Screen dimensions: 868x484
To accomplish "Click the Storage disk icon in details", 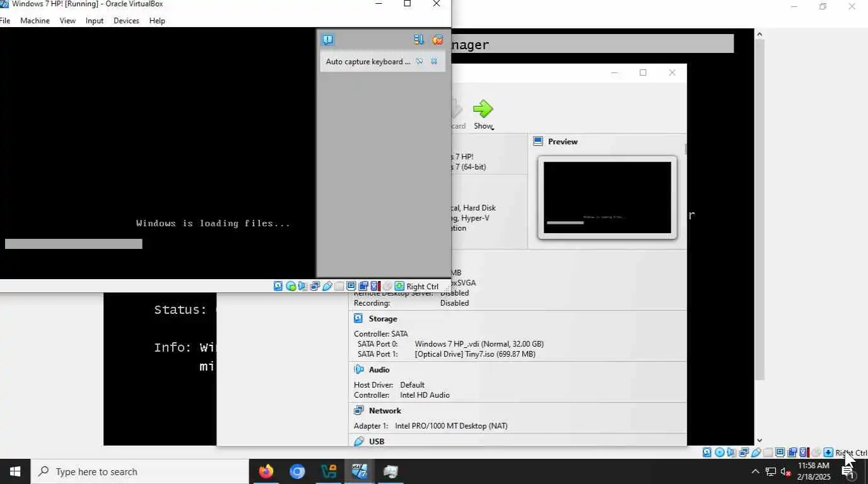I will pyautogui.click(x=359, y=319).
